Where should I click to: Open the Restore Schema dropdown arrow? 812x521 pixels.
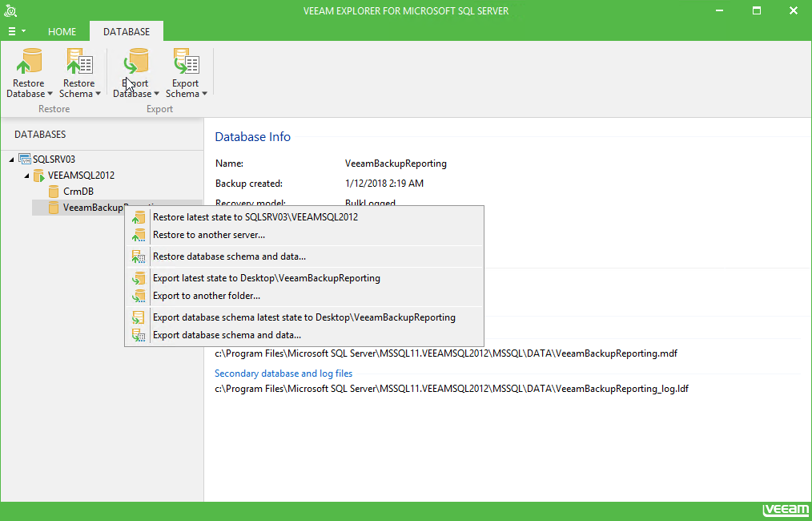[98, 94]
